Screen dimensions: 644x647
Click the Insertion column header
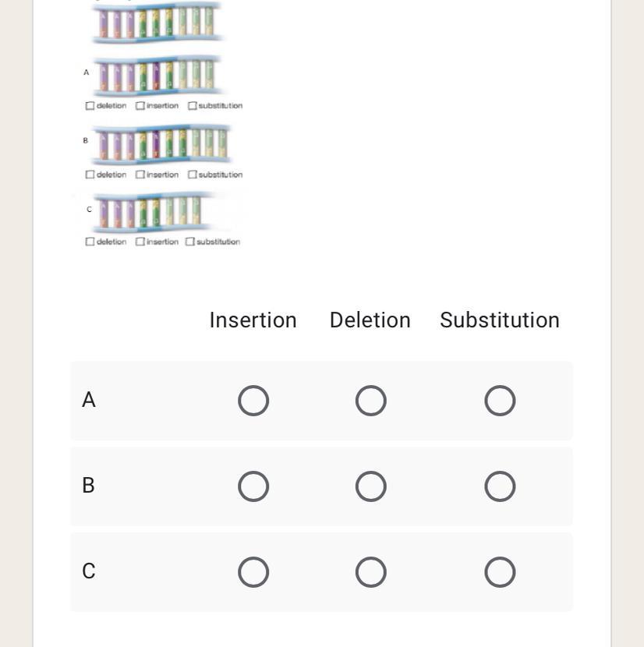point(253,320)
